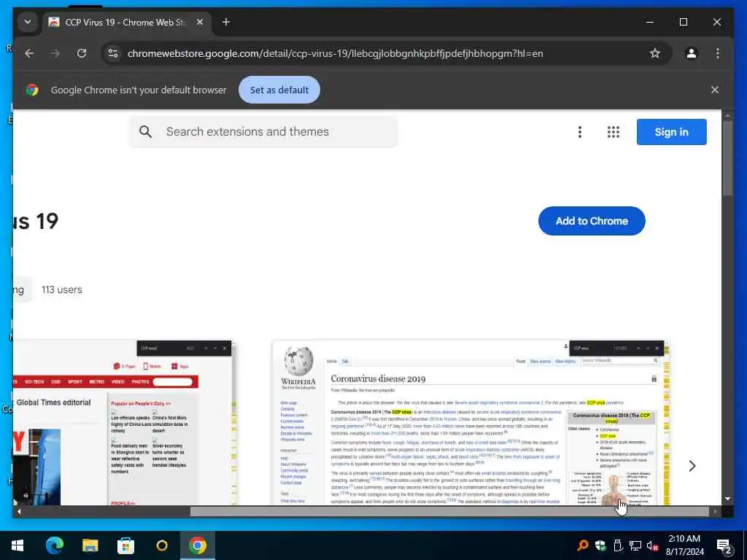Open the network tray icon
This screenshot has height=560, width=747.
pos(635,545)
